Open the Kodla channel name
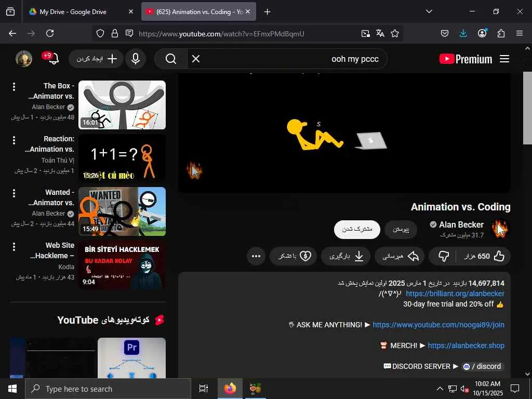 point(66,267)
